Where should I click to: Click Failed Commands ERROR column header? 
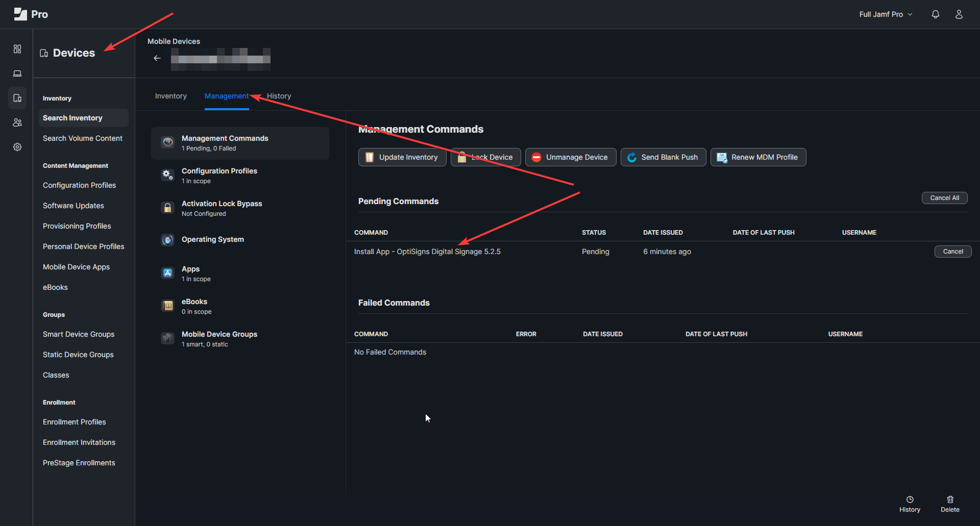pyautogui.click(x=526, y=334)
